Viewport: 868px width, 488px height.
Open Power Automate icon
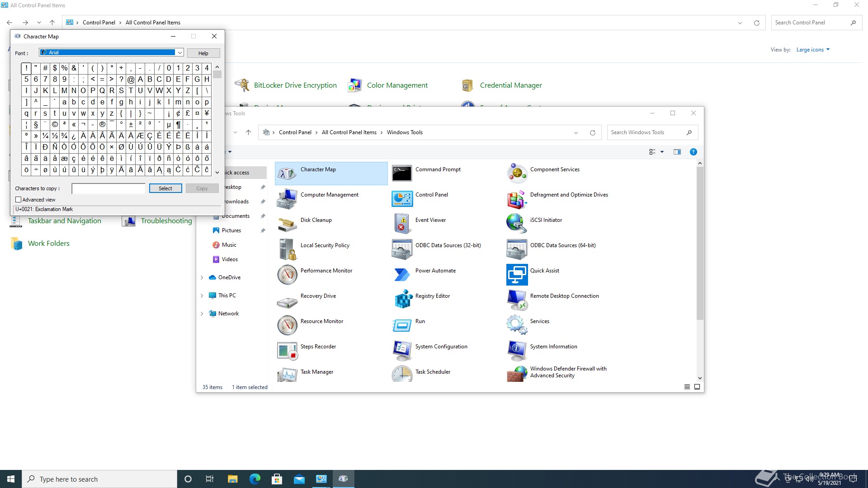(x=402, y=275)
